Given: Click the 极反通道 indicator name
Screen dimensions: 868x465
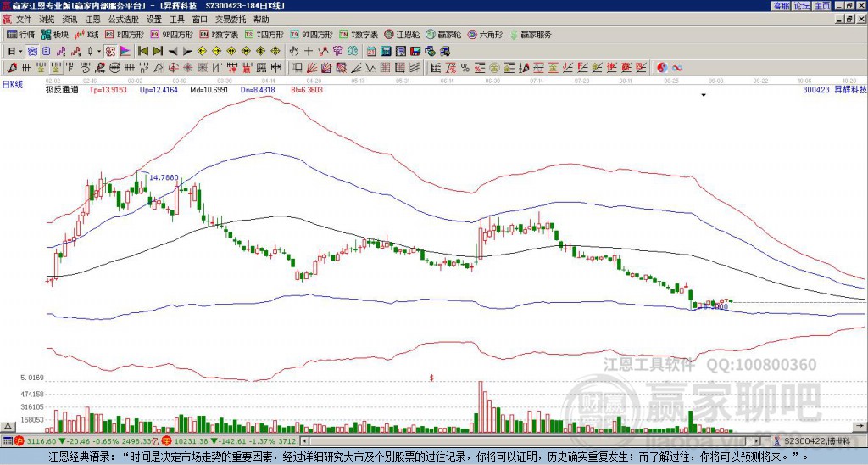Looking at the screenshot, I should point(62,89).
